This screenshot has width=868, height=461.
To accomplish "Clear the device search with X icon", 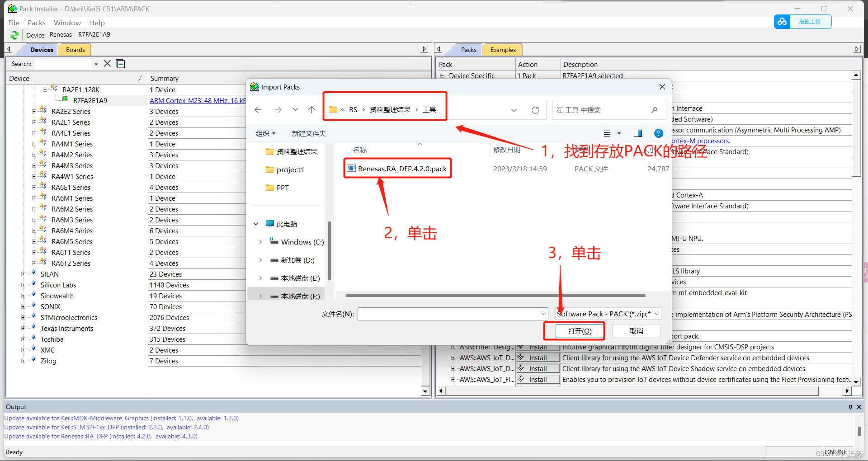I will click(107, 64).
